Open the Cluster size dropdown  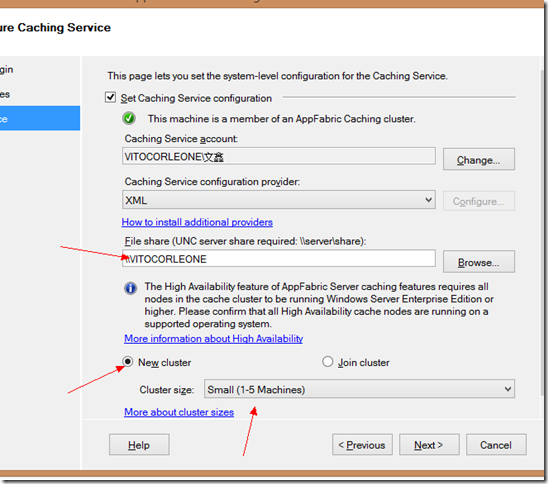pos(359,389)
